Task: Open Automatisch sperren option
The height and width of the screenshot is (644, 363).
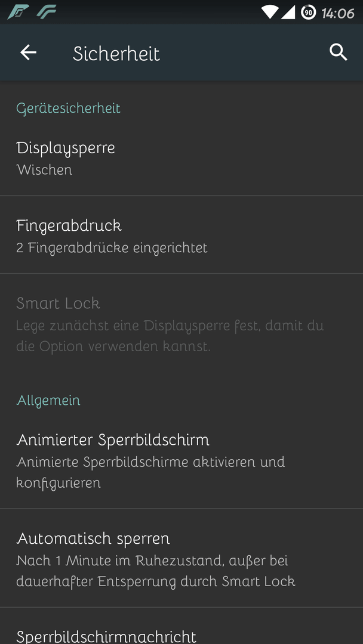Action: click(181, 559)
